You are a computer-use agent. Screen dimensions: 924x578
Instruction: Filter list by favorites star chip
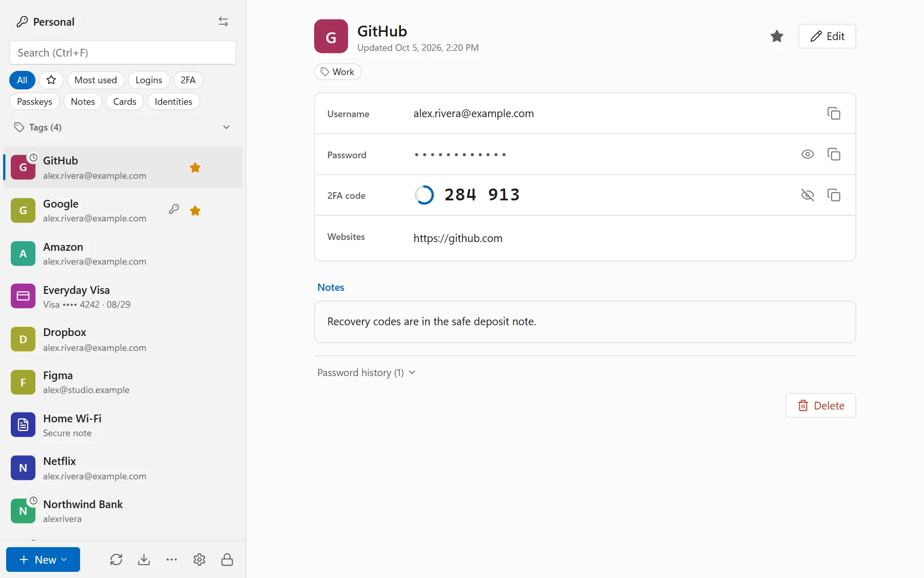[51, 80]
